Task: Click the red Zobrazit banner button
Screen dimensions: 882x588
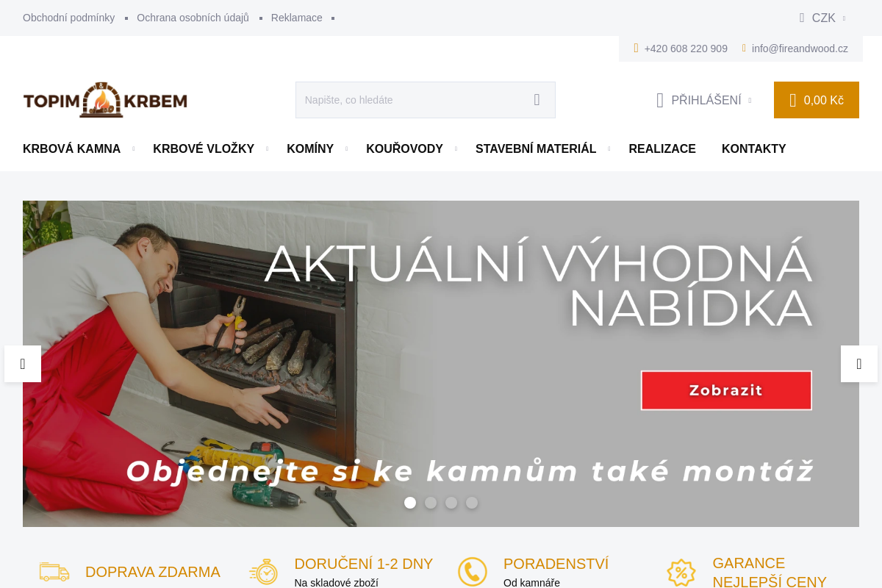Action: [x=726, y=390]
